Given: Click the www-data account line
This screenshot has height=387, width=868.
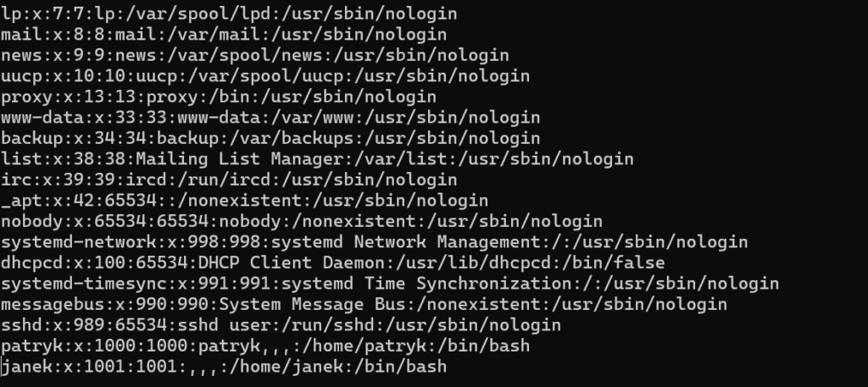Looking at the screenshot, I should click(270, 118).
